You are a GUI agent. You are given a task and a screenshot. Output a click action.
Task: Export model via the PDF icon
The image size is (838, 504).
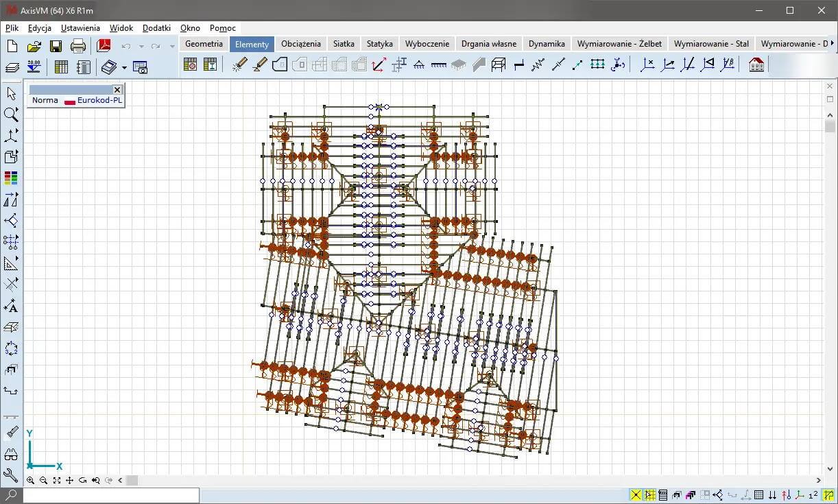pos(104,46)
